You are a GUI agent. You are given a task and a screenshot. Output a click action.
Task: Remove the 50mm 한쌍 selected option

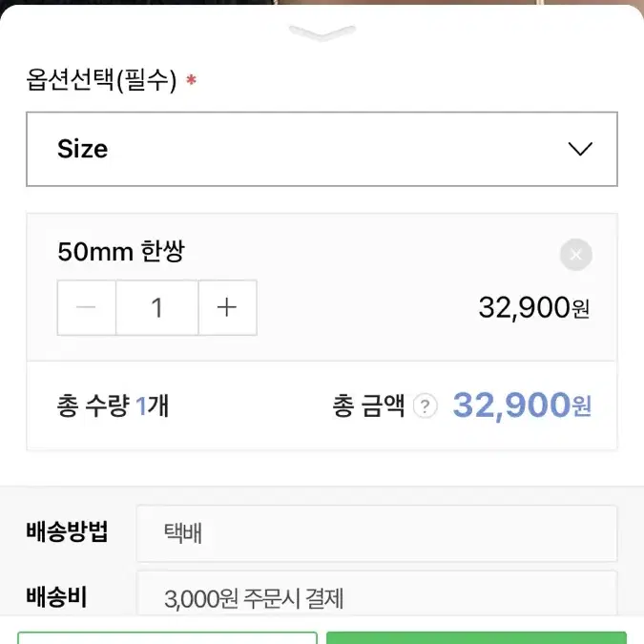point(576,255)
